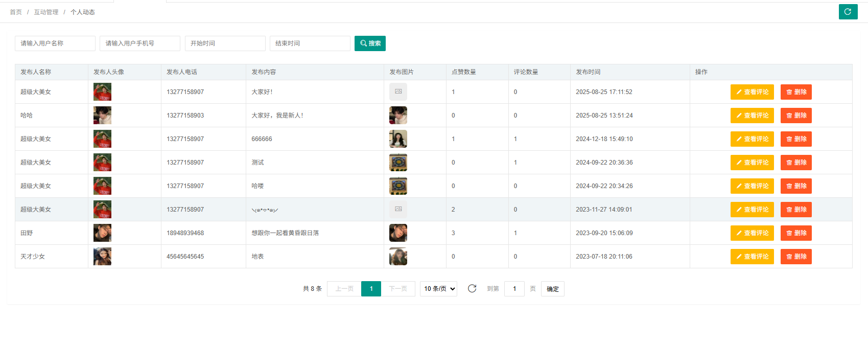View comments for the 田野 post

pyautogui.click(x=752, y=233)
